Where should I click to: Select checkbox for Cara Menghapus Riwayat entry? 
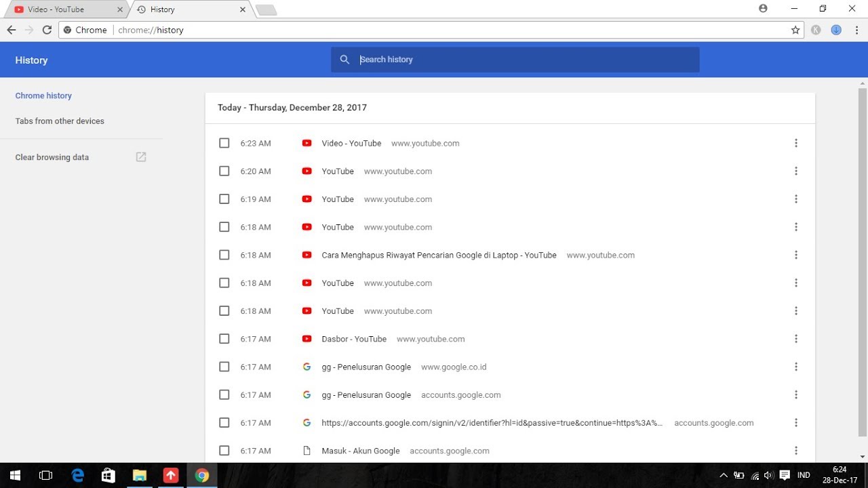[x=224, y=255]
